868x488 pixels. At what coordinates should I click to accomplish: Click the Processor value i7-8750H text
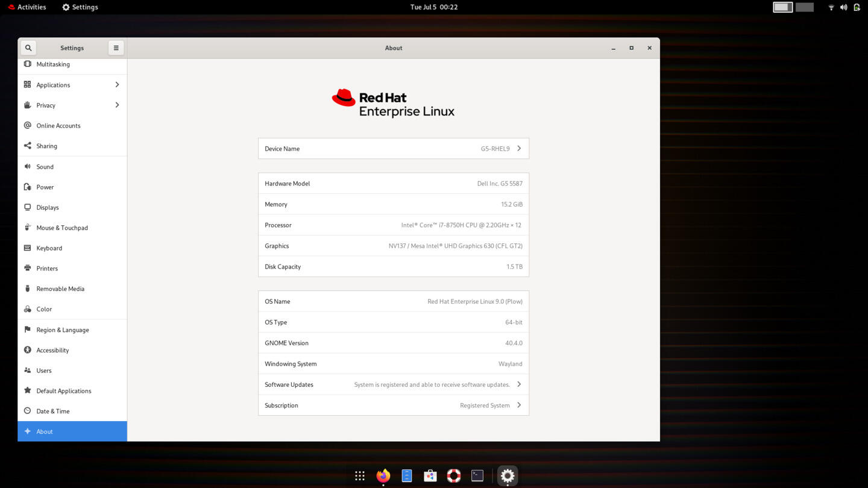[461, 225]
